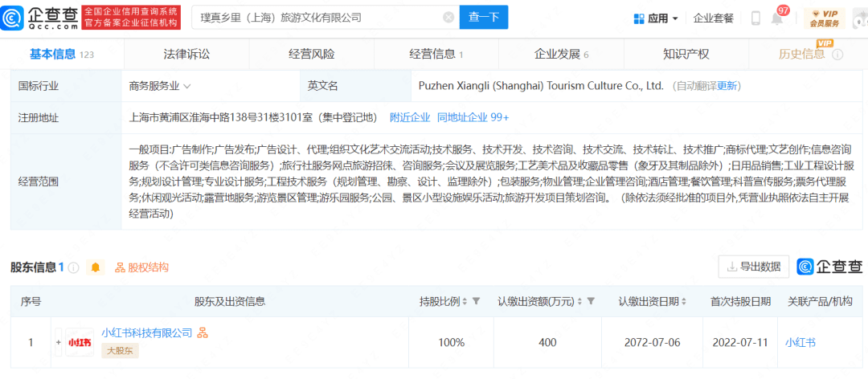868x379 pixels.
Task: Switch to 知识产权 tab
Action: coord(686,55)
